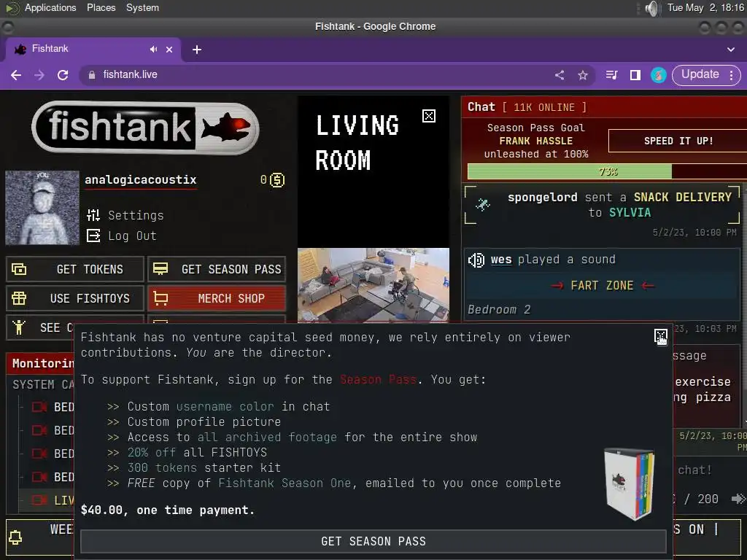Close the Fishtank tab
Image resolution: width=747 pixels, height=560 pixels.
169,49
